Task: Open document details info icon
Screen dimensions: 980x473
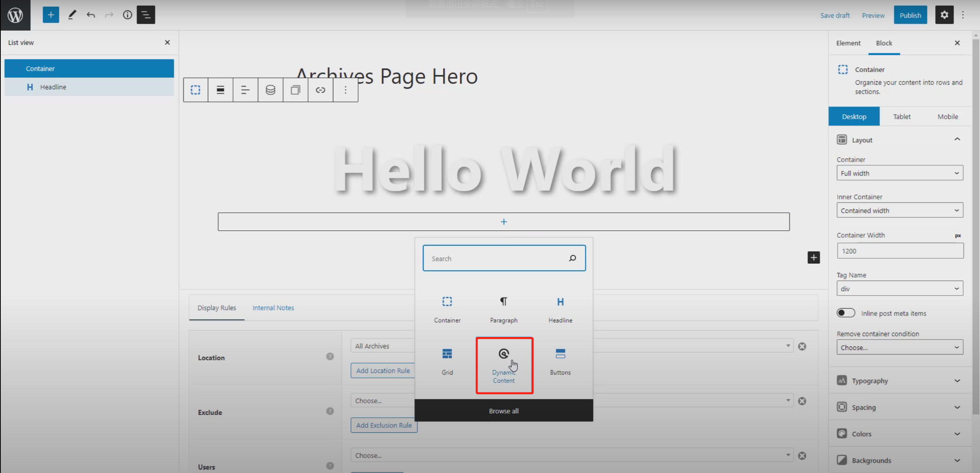Action: [127, 15]
